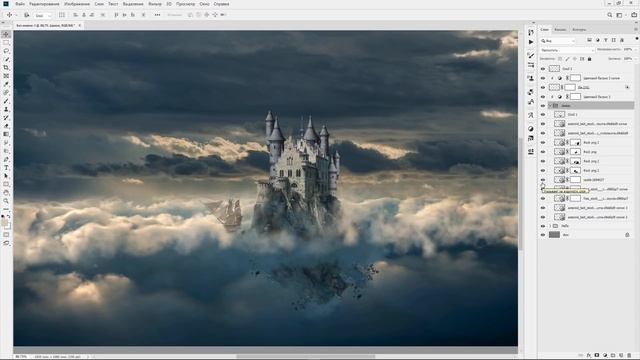
Task: Lock all with the padlock icon
Action: click(x=589, y=59)
